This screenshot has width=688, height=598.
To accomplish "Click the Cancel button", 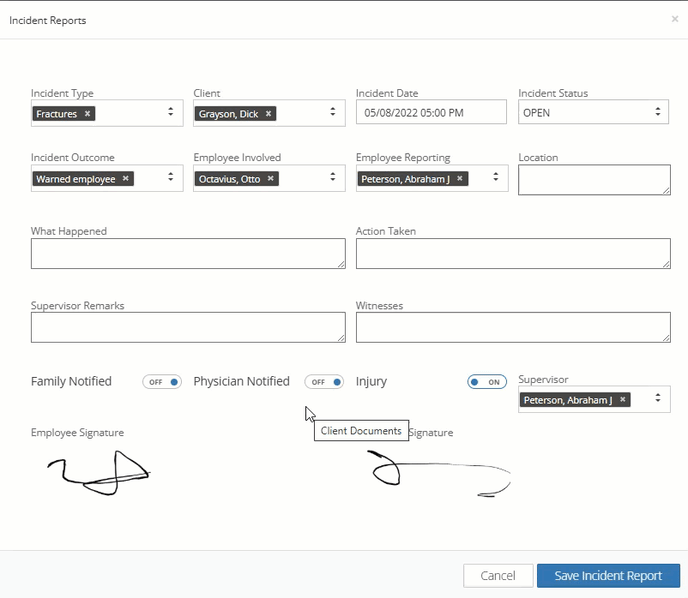I will (x=497, y=576).
